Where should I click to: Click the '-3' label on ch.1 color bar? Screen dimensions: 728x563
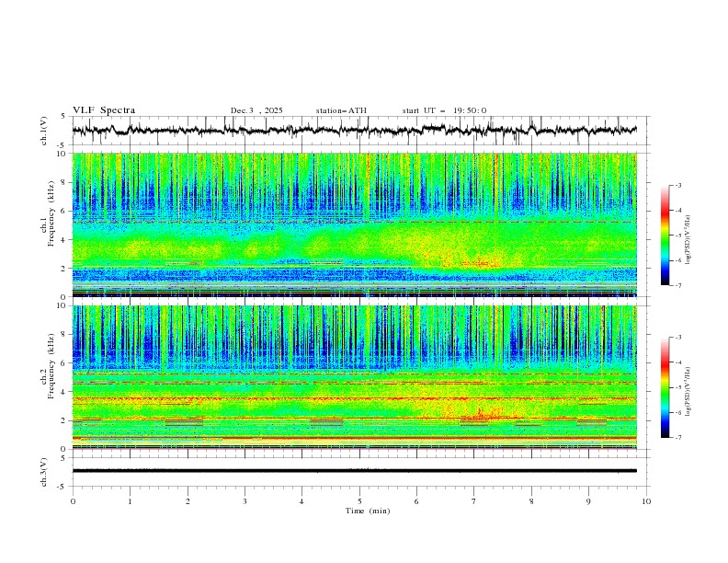(x=677, y=185)
